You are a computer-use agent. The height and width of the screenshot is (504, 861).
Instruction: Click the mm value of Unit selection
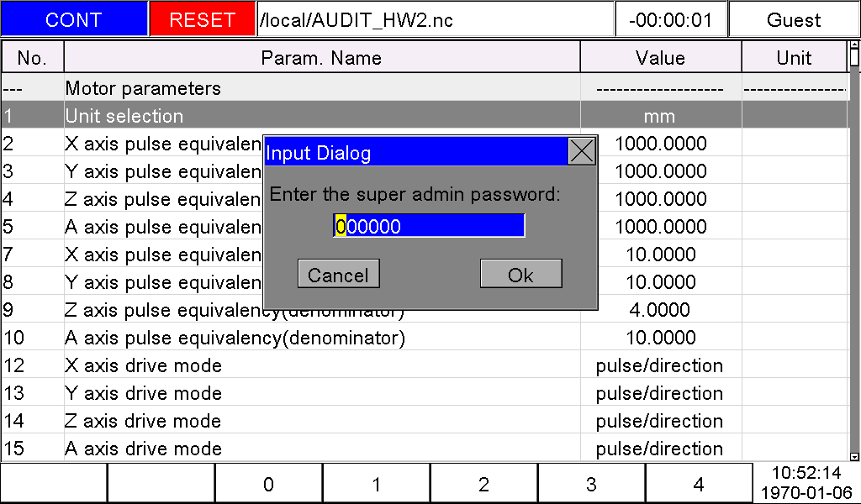(x=660, y=116)
